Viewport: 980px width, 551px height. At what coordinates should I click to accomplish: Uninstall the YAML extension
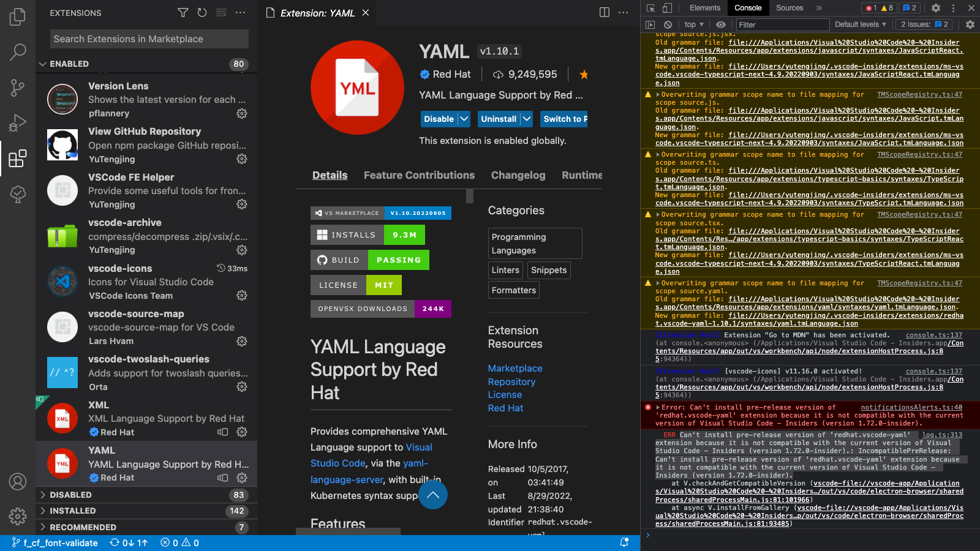point(499,119)
